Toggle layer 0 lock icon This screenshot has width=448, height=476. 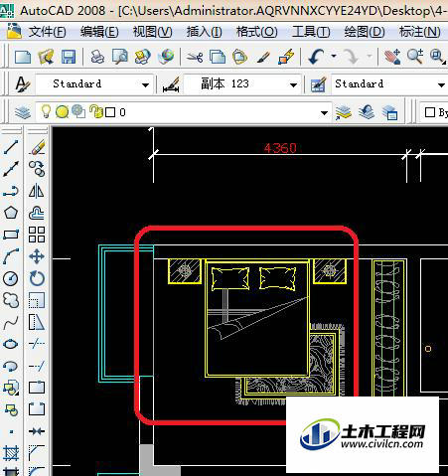(96, 111)
